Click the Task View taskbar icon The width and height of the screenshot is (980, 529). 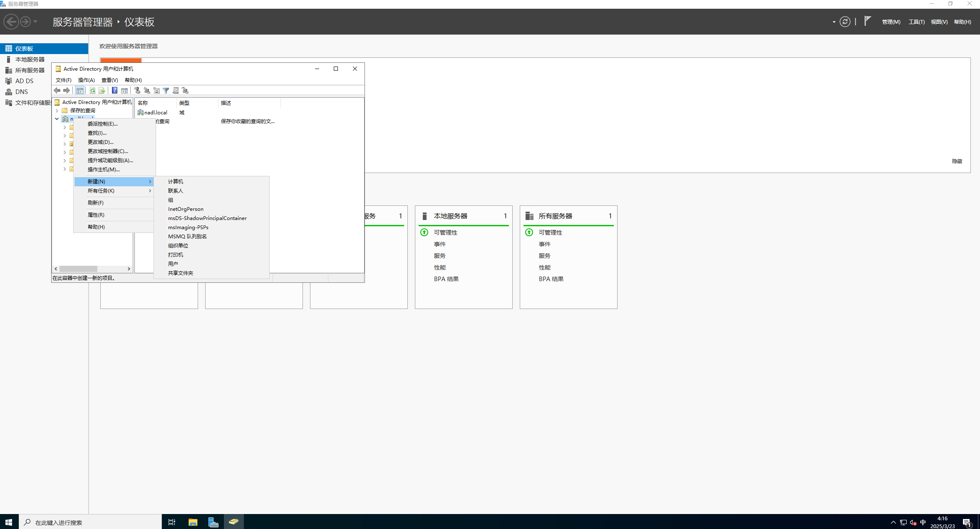pyautogui.click(x=171, y=522)
